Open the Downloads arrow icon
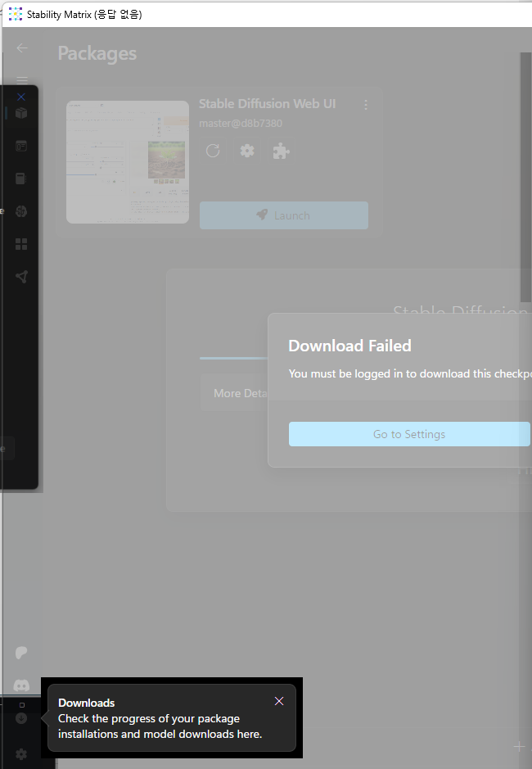Image resolution: width=532 pixels, height=769 pixels. pos(21,718)
